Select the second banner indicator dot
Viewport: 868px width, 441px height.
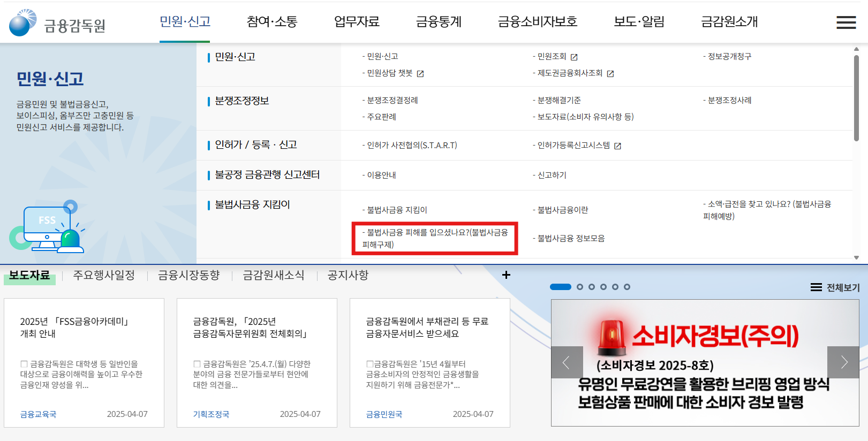[580, 287]
